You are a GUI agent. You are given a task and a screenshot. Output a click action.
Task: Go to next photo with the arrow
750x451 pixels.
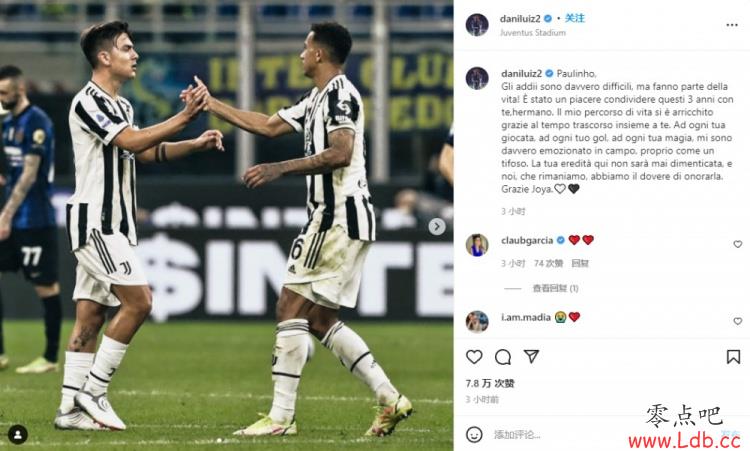[436, 226]
